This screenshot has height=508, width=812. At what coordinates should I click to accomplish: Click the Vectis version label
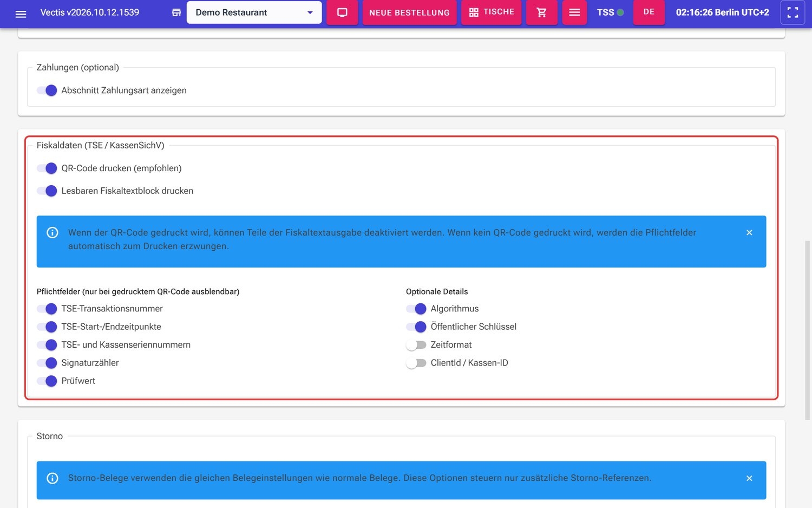90,12
